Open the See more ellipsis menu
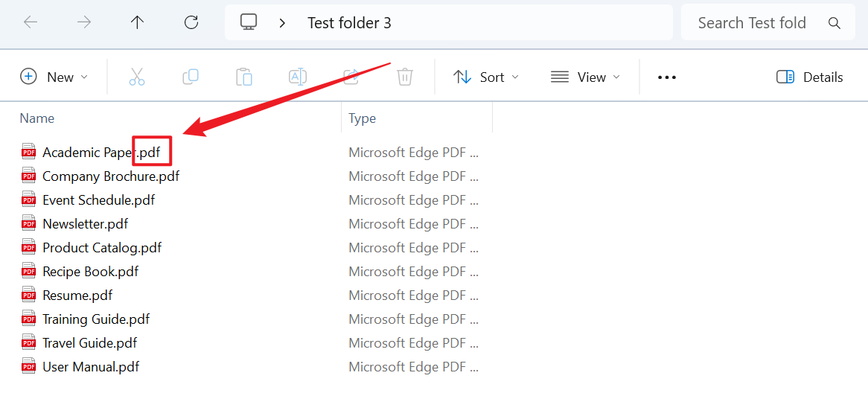Image resolution: width=868 pixels, height=396 pixels. click(667, 77)
